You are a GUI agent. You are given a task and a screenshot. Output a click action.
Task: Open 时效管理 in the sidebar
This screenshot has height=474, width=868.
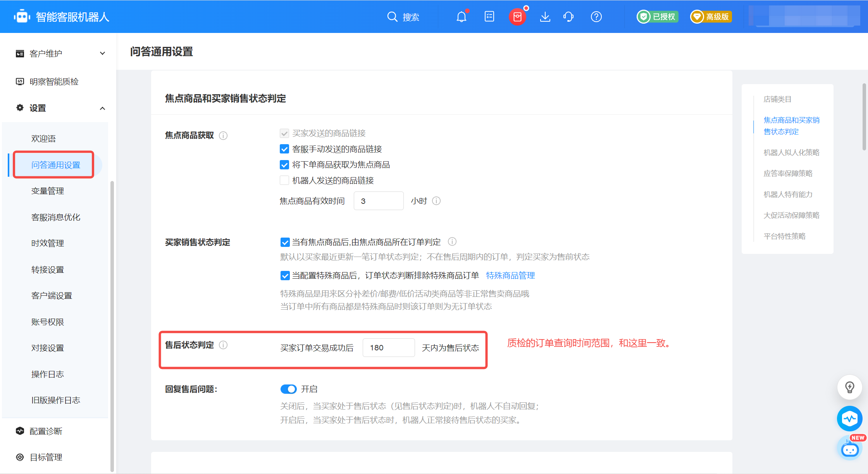(48, 243)
